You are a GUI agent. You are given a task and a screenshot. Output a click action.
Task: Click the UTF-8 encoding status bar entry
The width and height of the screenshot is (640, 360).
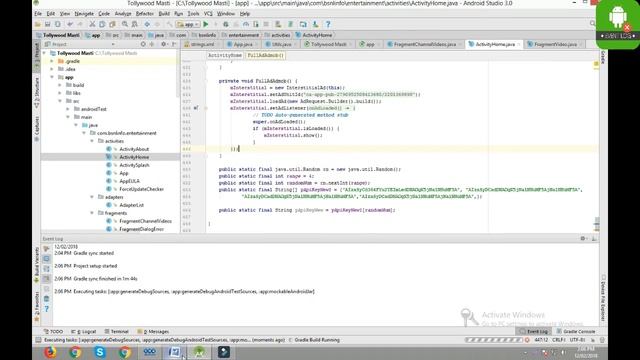pos(578,340)
